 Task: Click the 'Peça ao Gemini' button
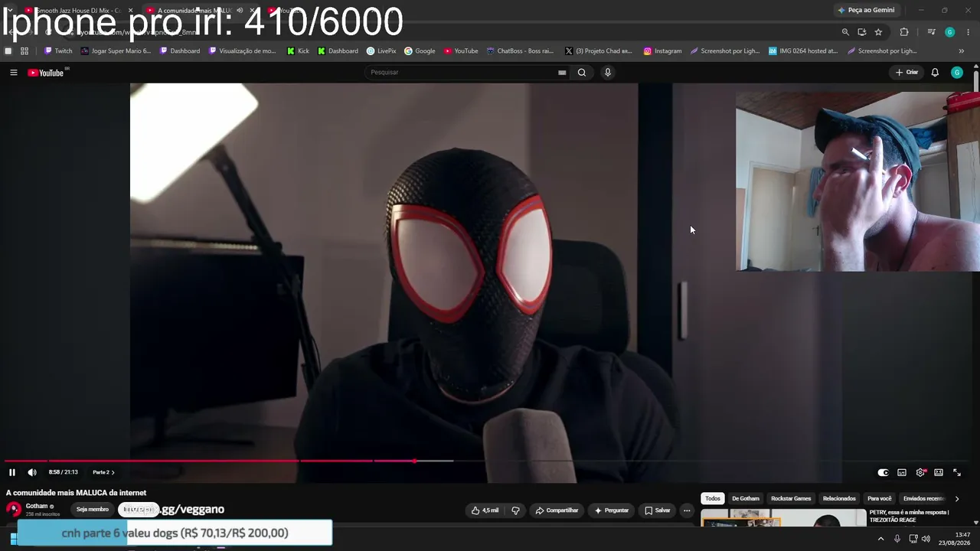866,11
